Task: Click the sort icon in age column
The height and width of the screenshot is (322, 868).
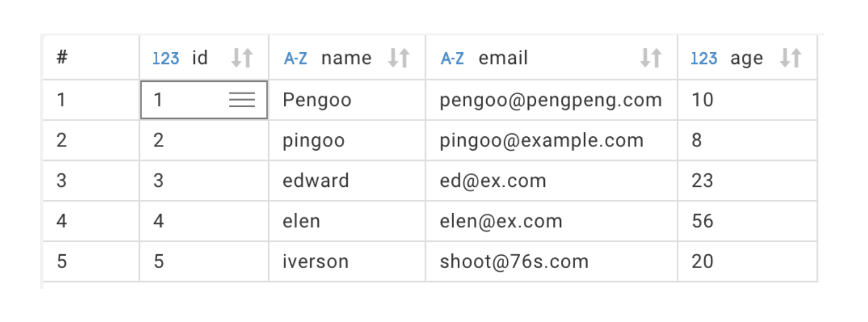Action: click(790, 58)
